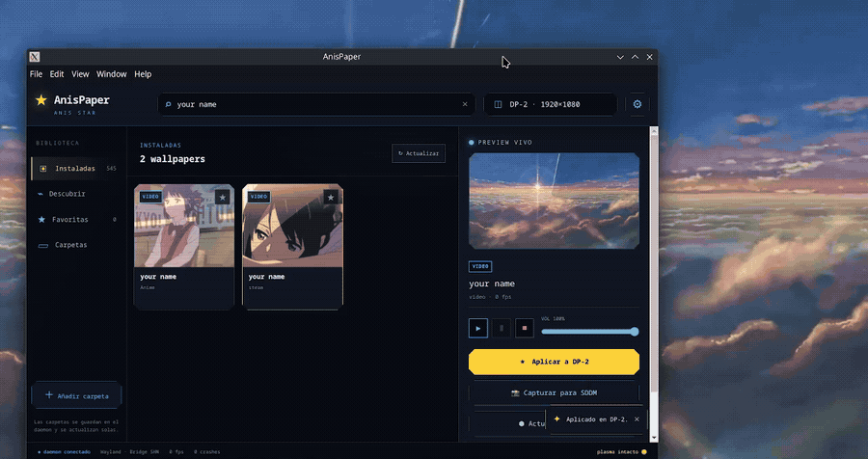Click the Actualizar refresh button
Viewport: 868px width, 459px height.
point(419,153)
